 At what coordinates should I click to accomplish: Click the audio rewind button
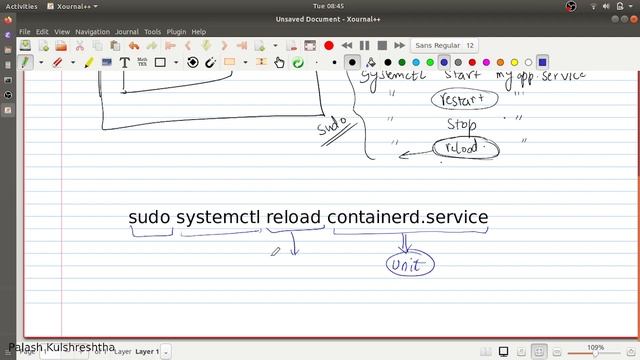[x=347, y=45]
